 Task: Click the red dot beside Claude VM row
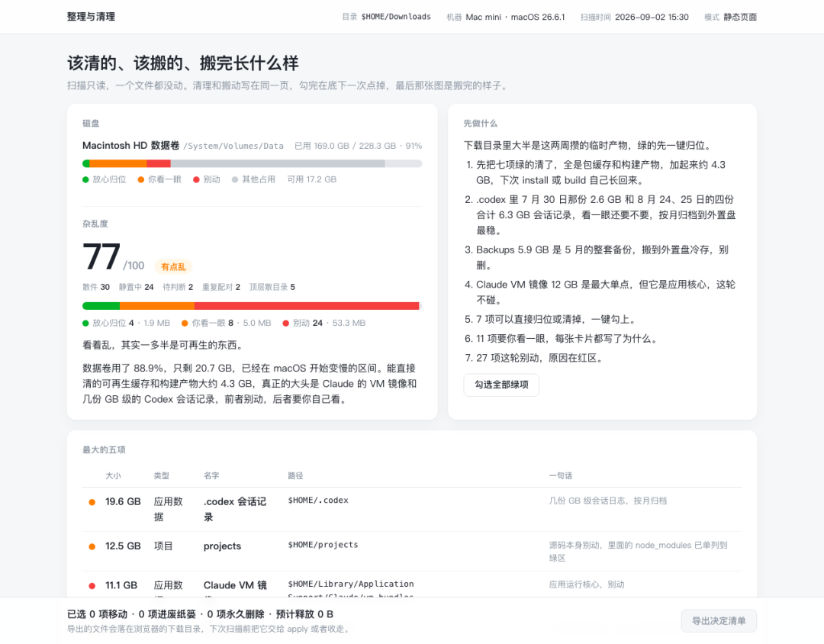click(92, 586)
